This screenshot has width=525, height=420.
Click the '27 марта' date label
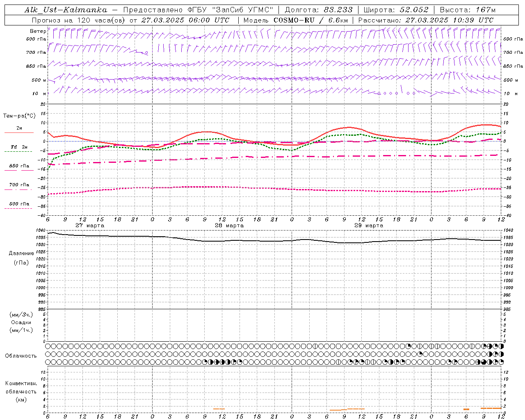pos(90,226)
